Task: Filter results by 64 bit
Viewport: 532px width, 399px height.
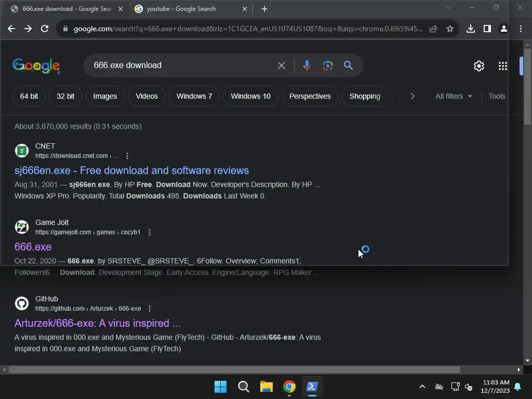Action: tap(29, 96)
